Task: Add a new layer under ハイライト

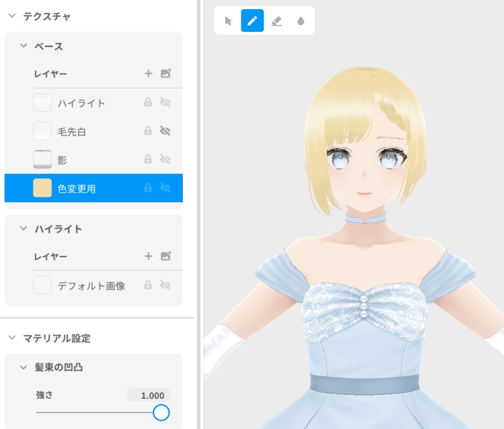Action: click(x=149, y=256)
